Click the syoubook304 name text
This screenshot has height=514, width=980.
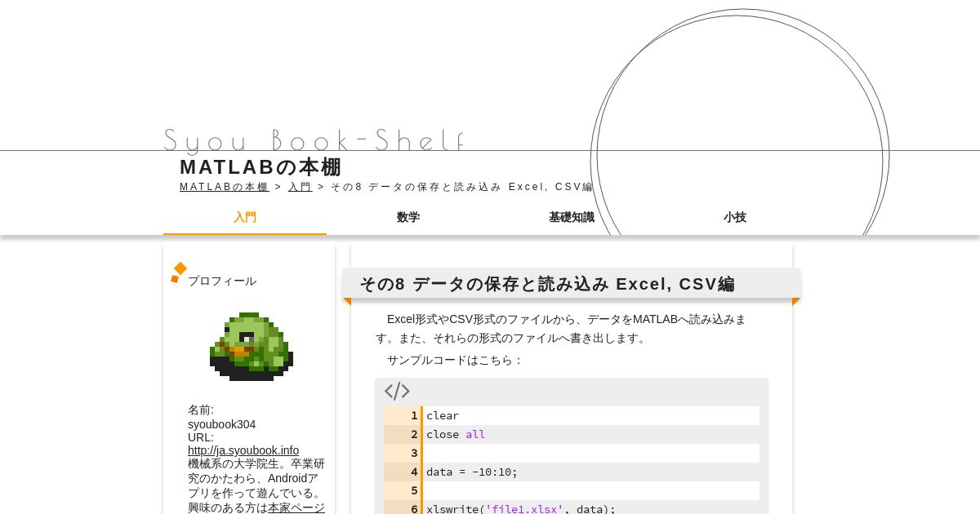click(x=221, y=424)
